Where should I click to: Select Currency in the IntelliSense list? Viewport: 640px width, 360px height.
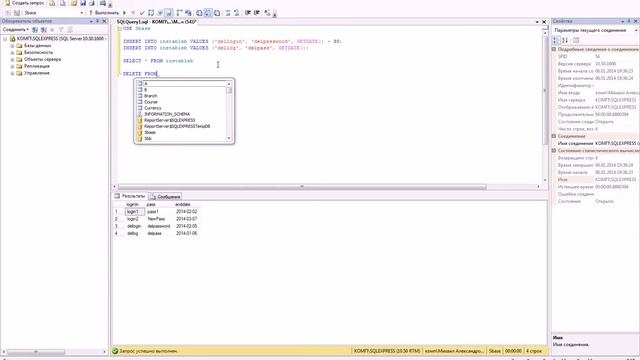point(153,108)
